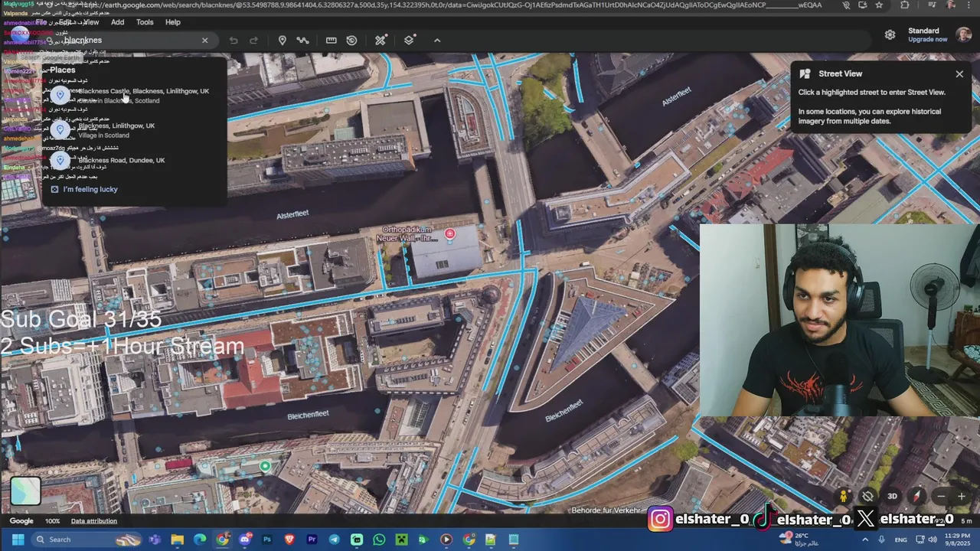Open Minecraft from taskbar

click(x=401, y=540)
